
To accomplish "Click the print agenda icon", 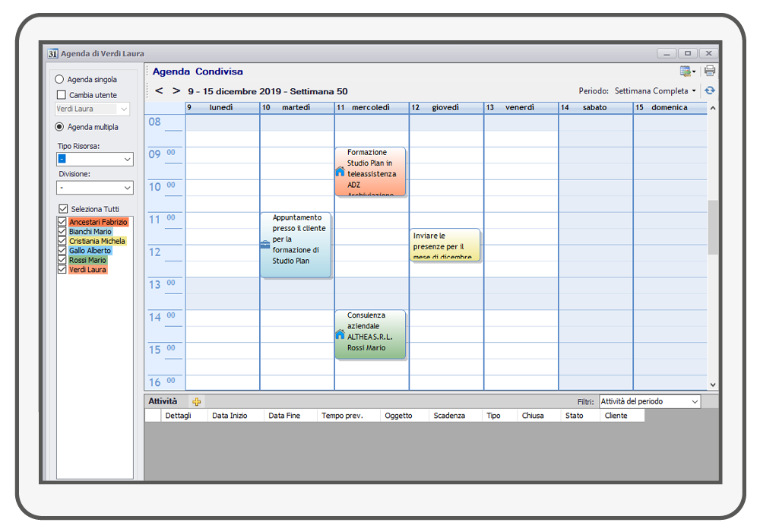I will click(x=710, y=71).
